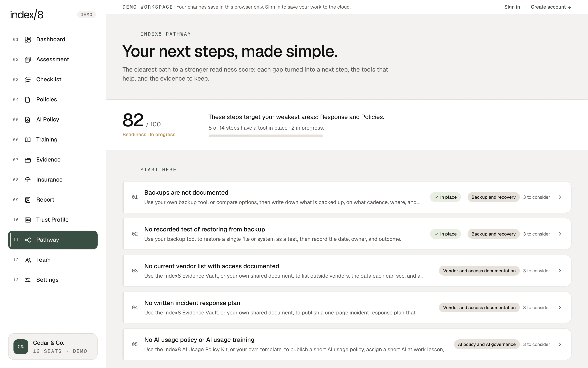Image resolution: width=588 pixels, height=368 pixels.
Task: Click the AI policy and AI governance tag
Action: point(487,344)
